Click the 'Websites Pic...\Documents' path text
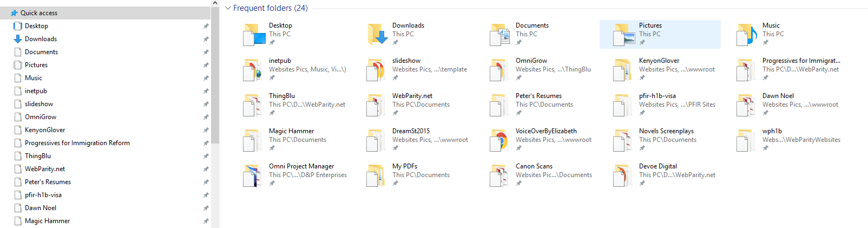The image size is (868, 228). pos(554,175)
